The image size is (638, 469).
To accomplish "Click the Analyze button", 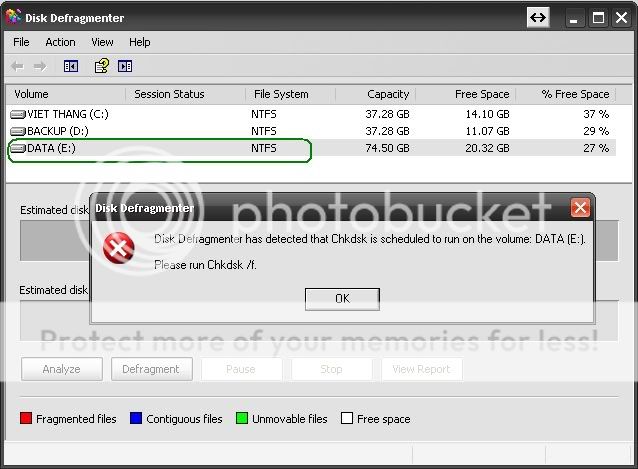I will click(61, 369).
